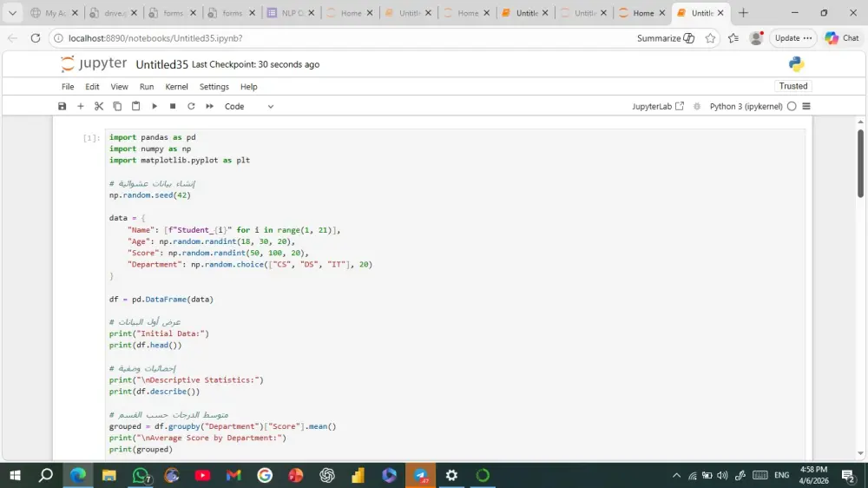Open Gmail from the taskbar

233,475
